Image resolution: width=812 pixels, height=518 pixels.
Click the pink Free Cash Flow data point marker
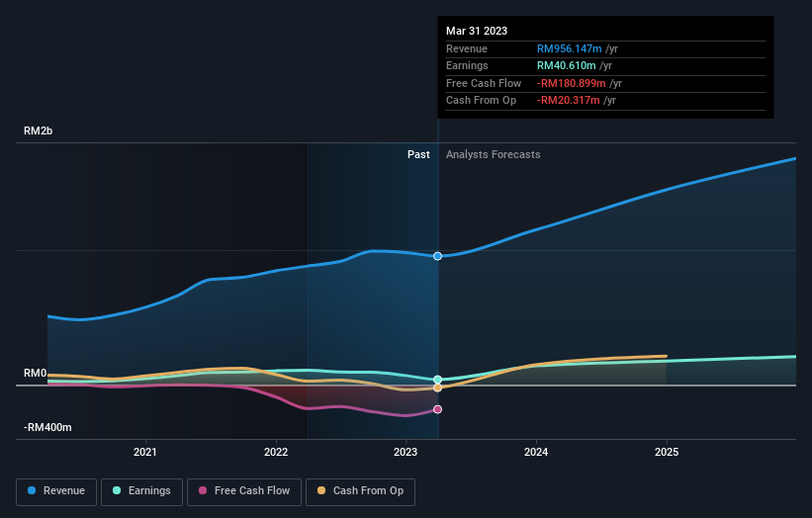[437, 409]
